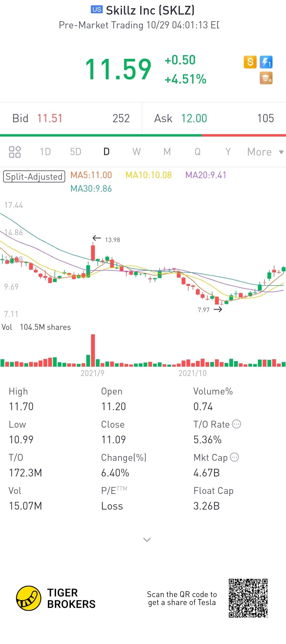Open the Mkt Cap info bubble icon
Image resolution: width=286 pixels, height=644 pixels.
[x=234, y=457]
